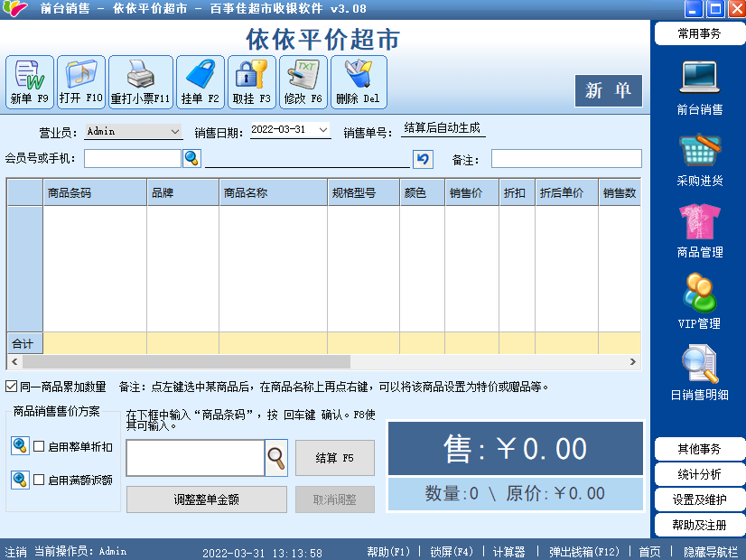The image size is (746, 560).
Task: Enable 启用满额返额 rebate option
Action: tap(38, 481)
